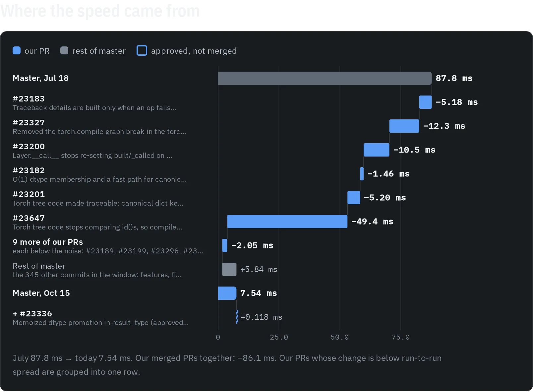Click the -49.4 ms value label
The height and width of the screenshot is (392, 533).
coord(372,222)
